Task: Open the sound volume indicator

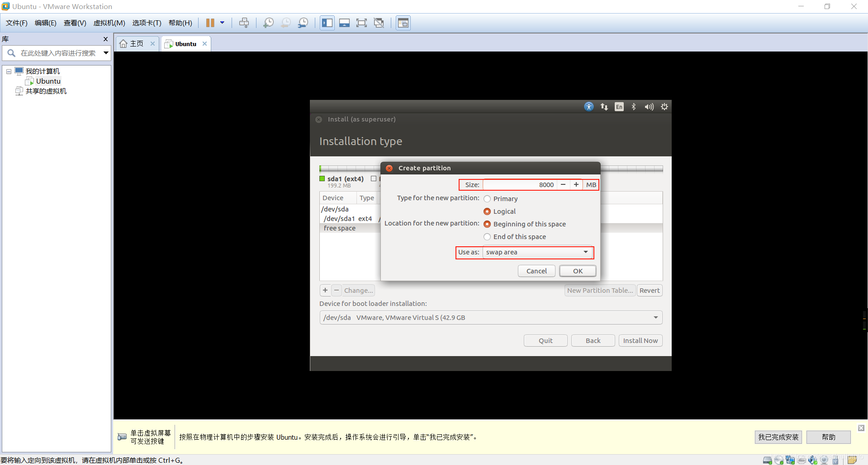Action: click(649, 107)
